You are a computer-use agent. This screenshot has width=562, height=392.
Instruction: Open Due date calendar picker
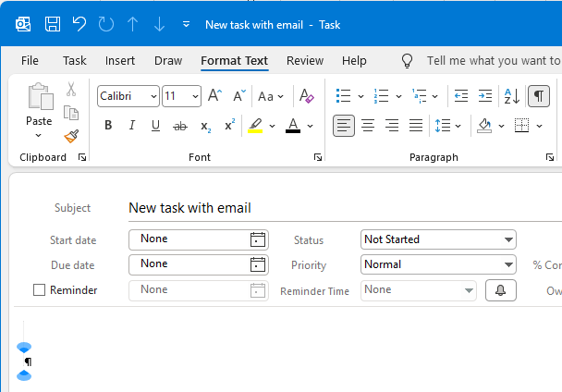(x=258, y=264)
